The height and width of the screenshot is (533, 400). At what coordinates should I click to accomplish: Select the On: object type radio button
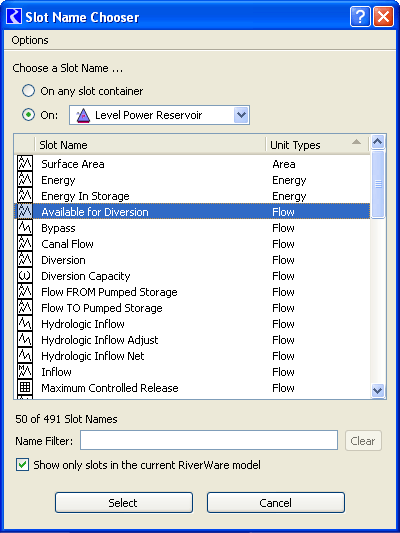(28, 115)
